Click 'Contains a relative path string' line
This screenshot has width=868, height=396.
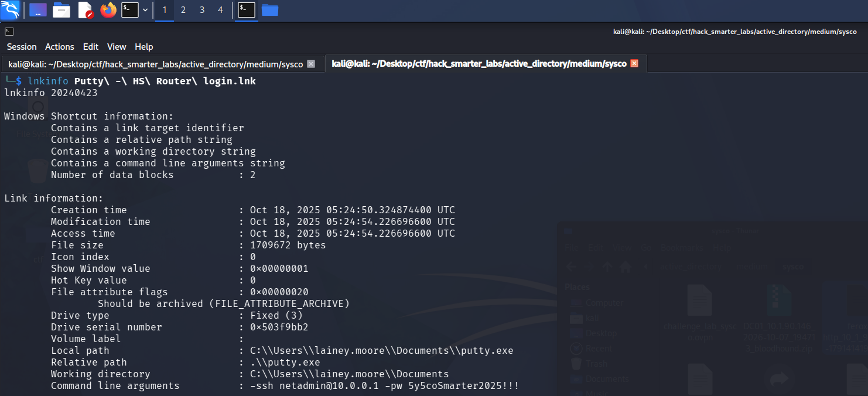[x=142, y=139]
